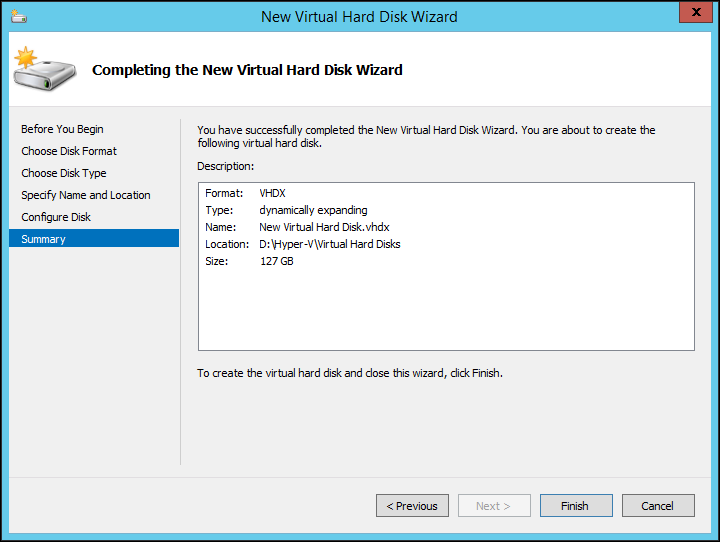Go to the Before You Begin step
Image resolution: width=720 pixels, height=542 pixels.
pos(62,129)
